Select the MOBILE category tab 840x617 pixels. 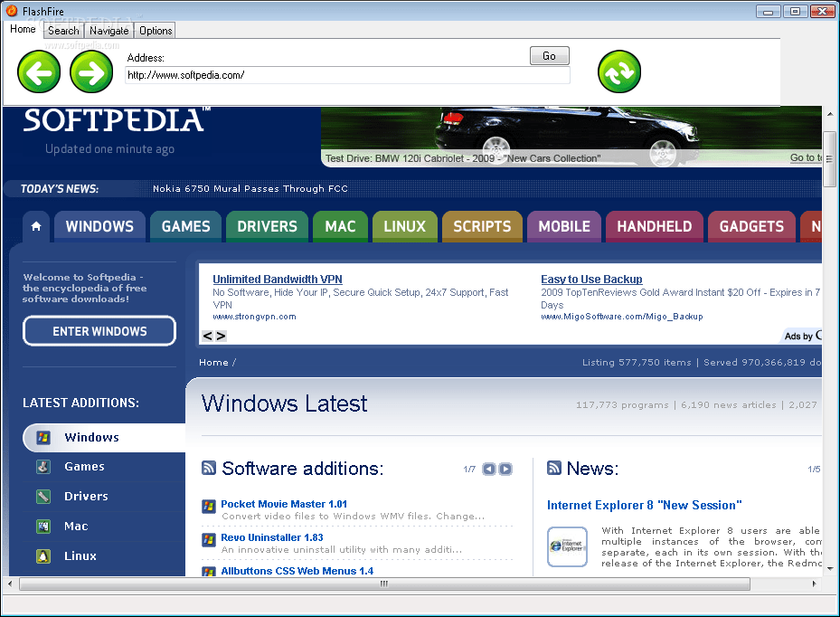coord(564,226)
